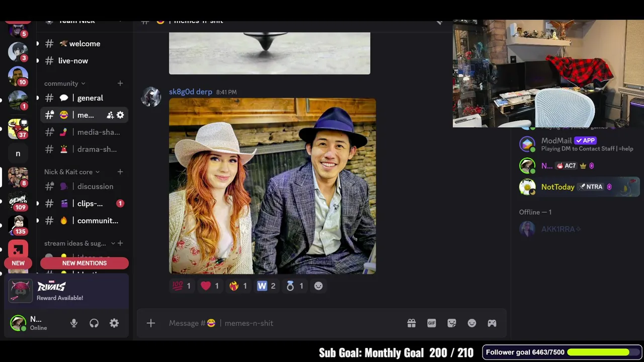The height and width of the screenshot is (362, 644).
Task: Open User Settings gear
Action: (x=114, y=323)
